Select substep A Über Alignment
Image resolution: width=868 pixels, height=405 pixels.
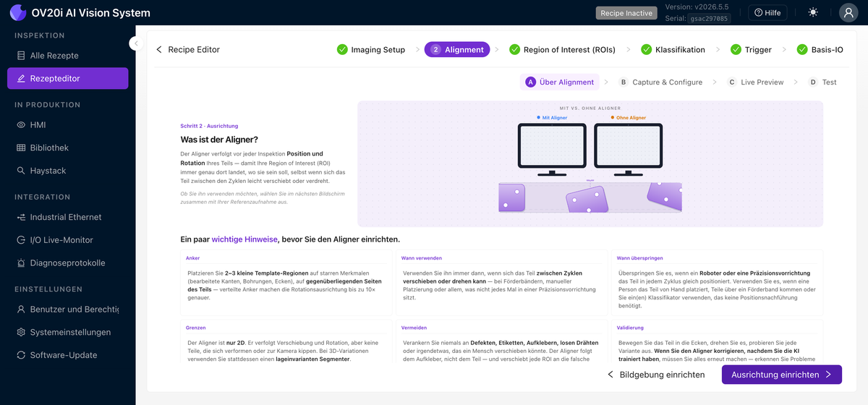pyautogui.click(x=560, y=82)
